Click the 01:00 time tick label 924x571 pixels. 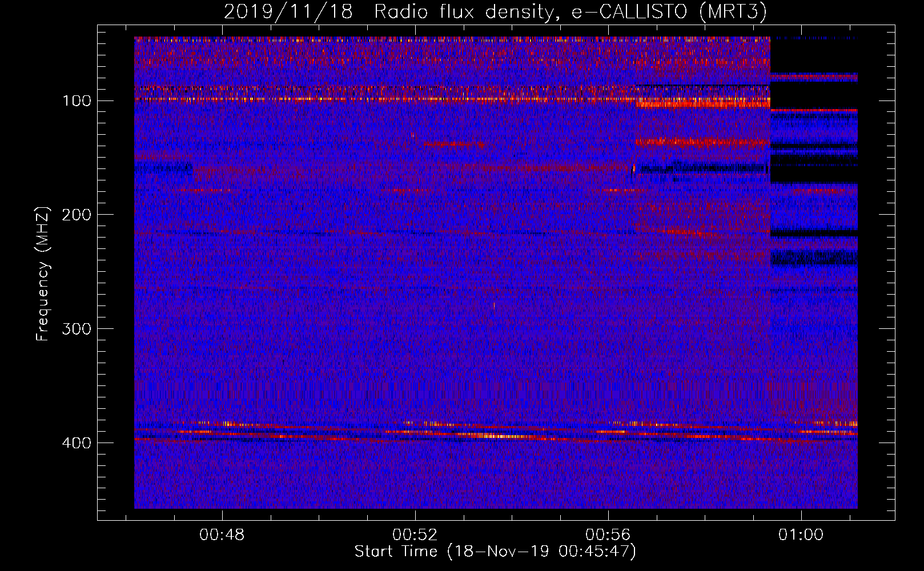click(x=801, y=535)
